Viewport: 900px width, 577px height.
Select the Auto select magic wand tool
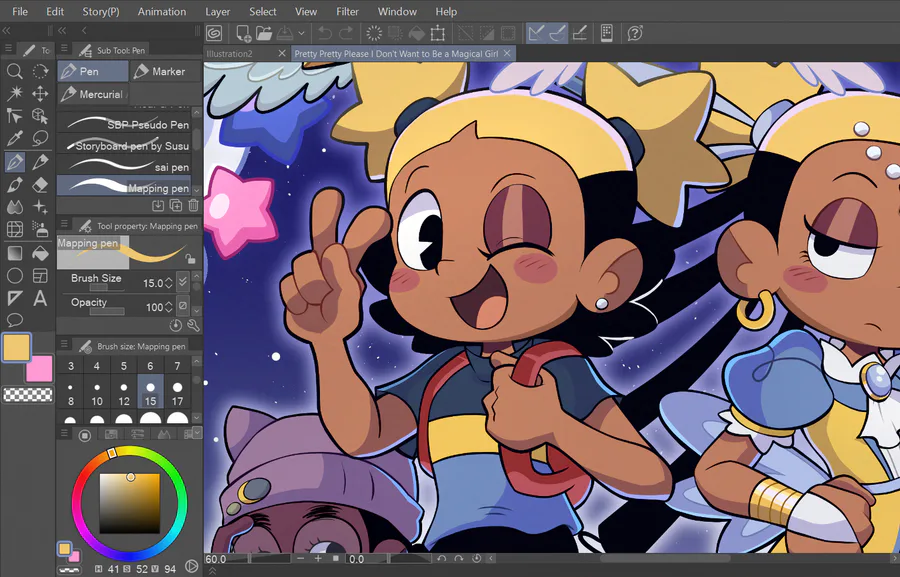15,93
